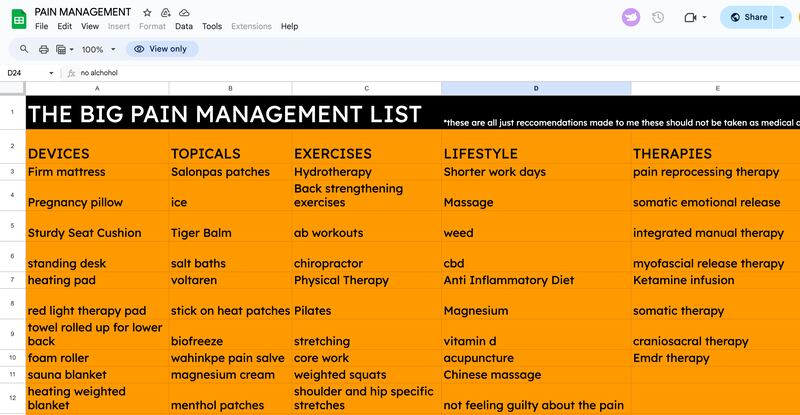Star the PAIN MANAGEMENT document

click(147, 11)
